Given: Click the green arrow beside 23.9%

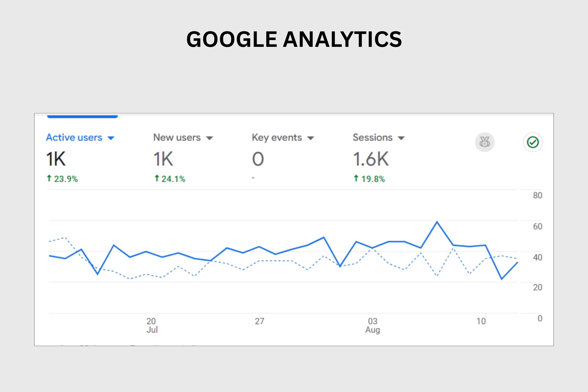Looking at the screenshot, I should 49,178.
